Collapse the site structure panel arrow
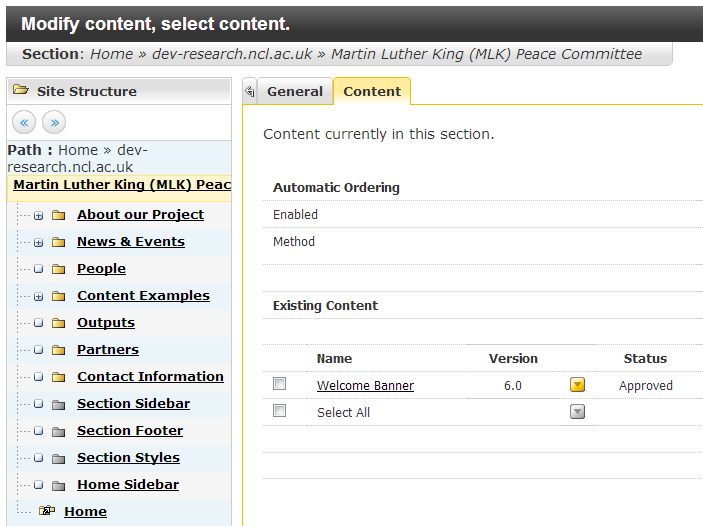Viewport: 703px width, 526px height. coord(249,91)
